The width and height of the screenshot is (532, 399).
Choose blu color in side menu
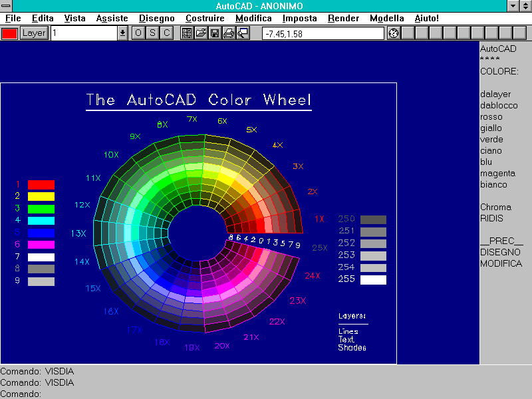(486, 162)
